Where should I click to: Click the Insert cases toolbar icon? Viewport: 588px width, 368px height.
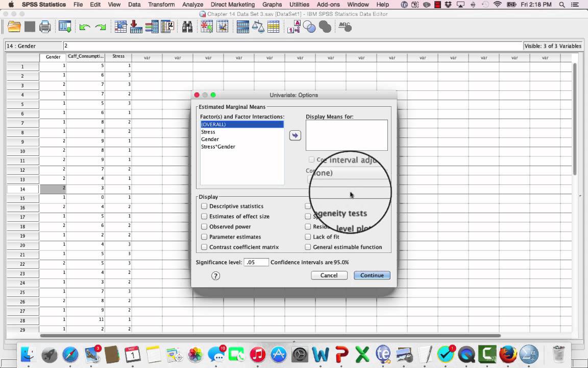click(x=207, y=27)
